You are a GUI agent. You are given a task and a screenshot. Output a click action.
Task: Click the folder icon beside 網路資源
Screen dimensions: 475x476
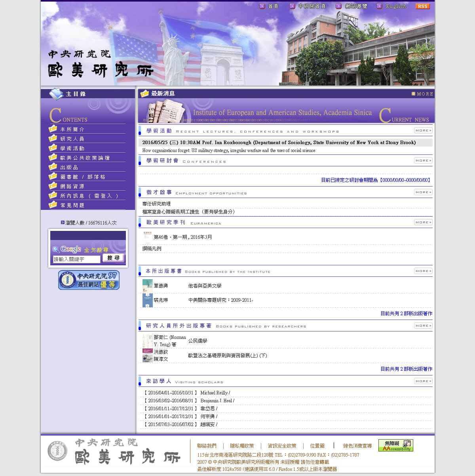tap(53, 186)
